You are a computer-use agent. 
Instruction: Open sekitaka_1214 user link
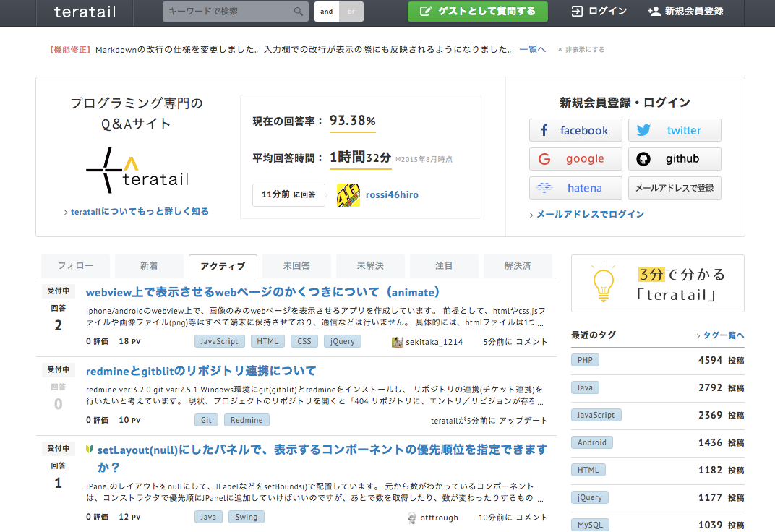click(x=434, y=342)
